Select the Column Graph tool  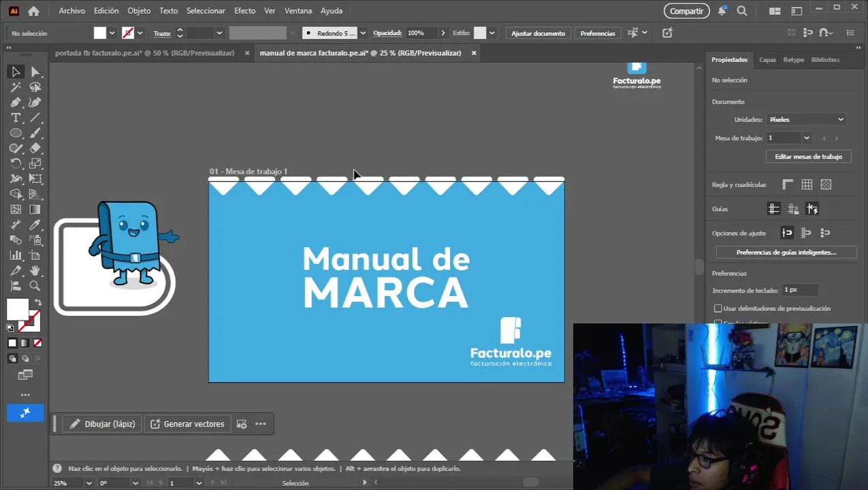(16, 255)
